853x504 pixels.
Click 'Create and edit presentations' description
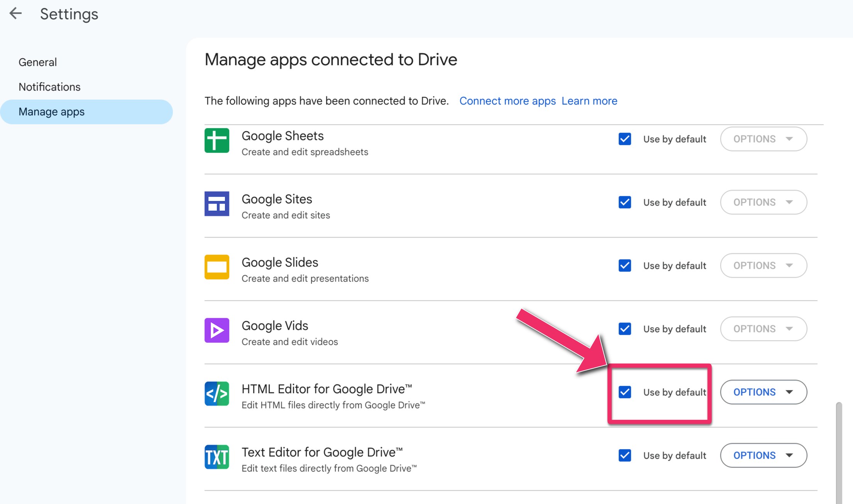(x=305, y=279)
